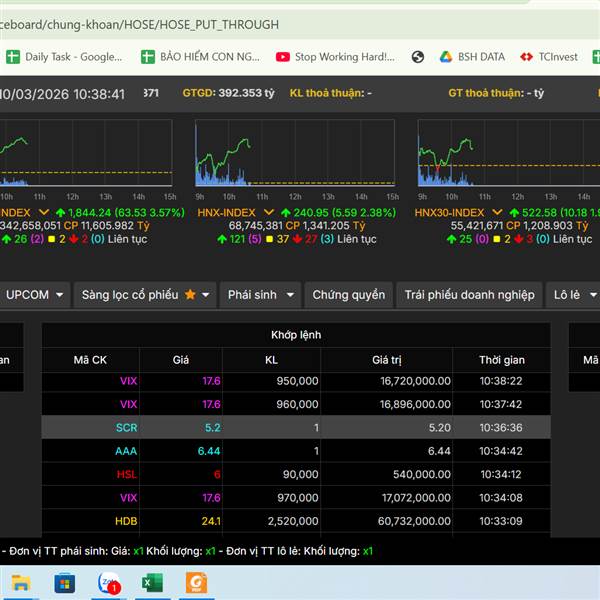Screen dimensions: 600x600
Task: Select the HDB ticker row
Action: tap(296, 521)
